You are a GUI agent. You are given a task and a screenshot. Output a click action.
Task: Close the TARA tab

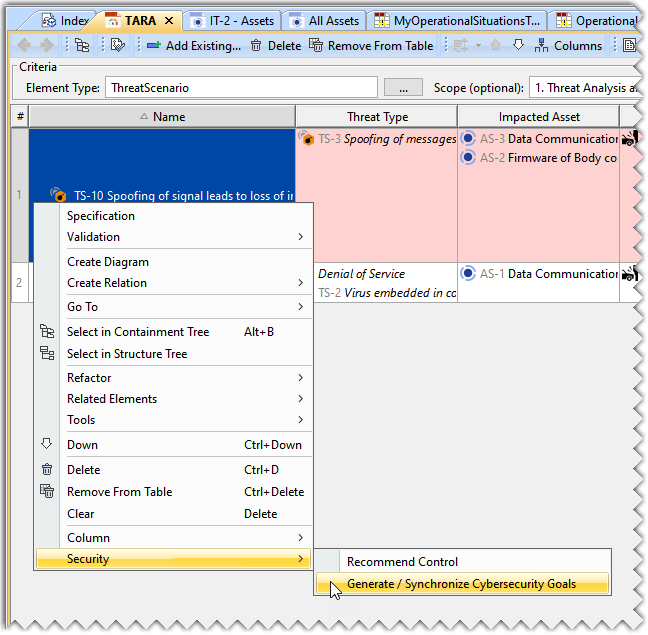168,20
